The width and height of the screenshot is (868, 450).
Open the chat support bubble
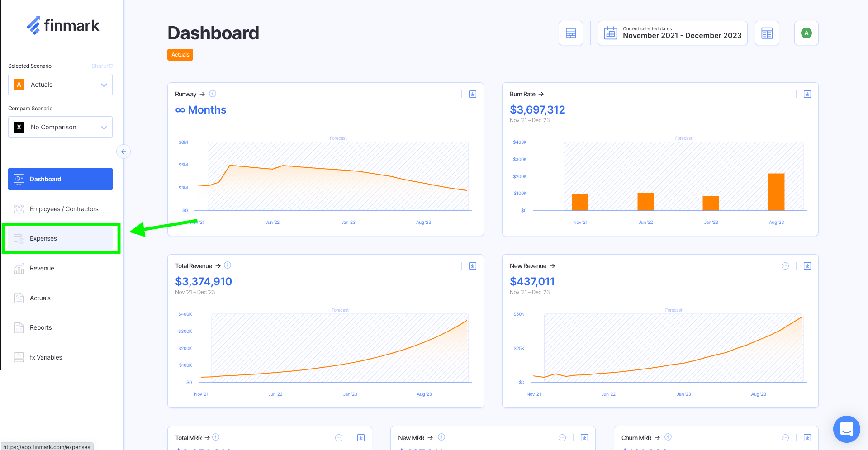pos(846,429)
